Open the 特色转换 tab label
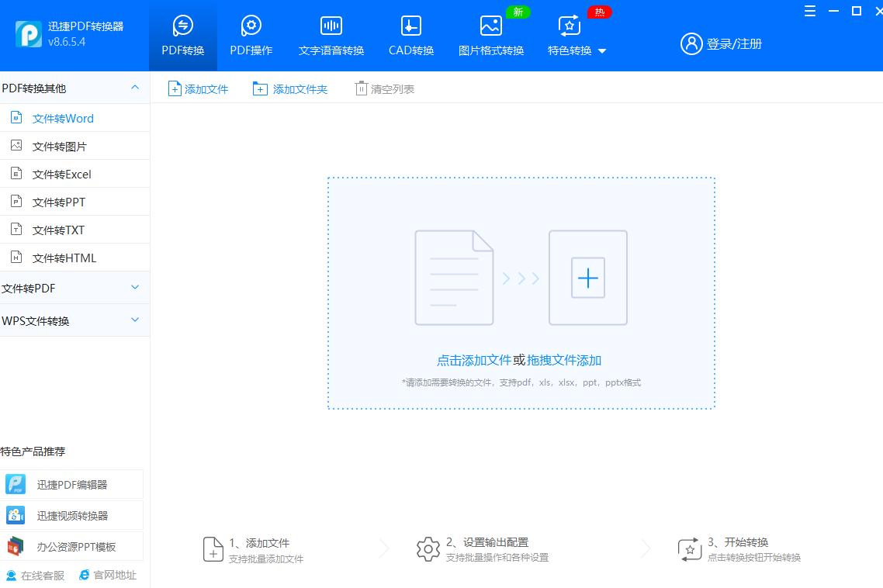Image resolution: width=883 pixels, height=588 pixels. pyautogui.click(x=570, y=50)
